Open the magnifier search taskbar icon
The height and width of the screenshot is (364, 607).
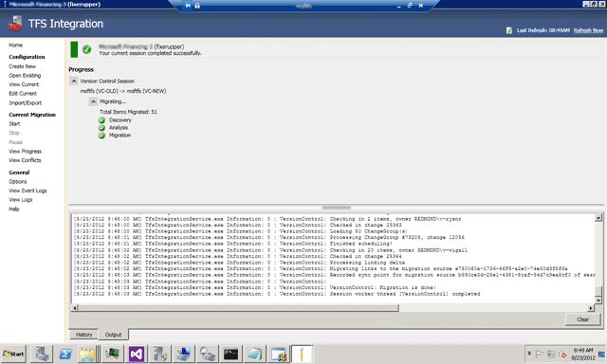pos(207,354)
